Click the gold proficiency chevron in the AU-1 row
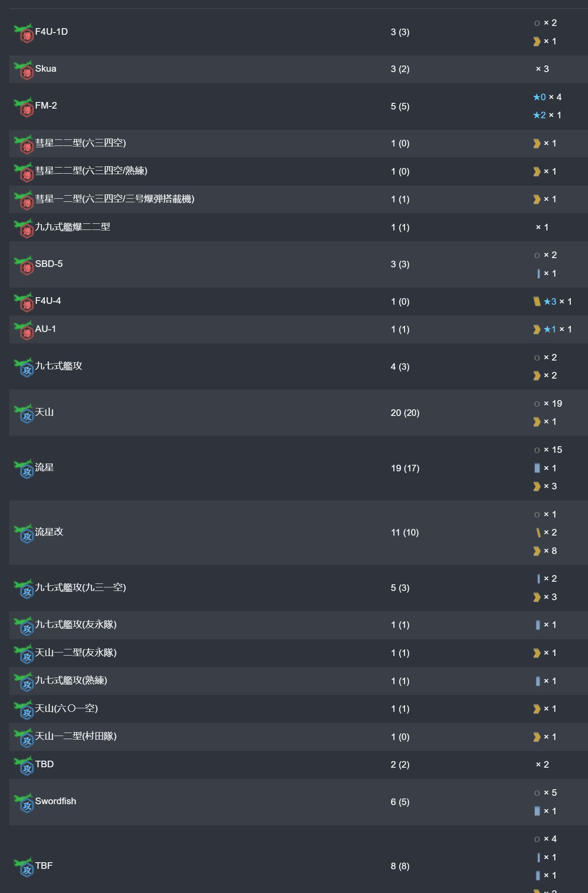Viewport: 588px width, 893px height. [x=537, y=329]
